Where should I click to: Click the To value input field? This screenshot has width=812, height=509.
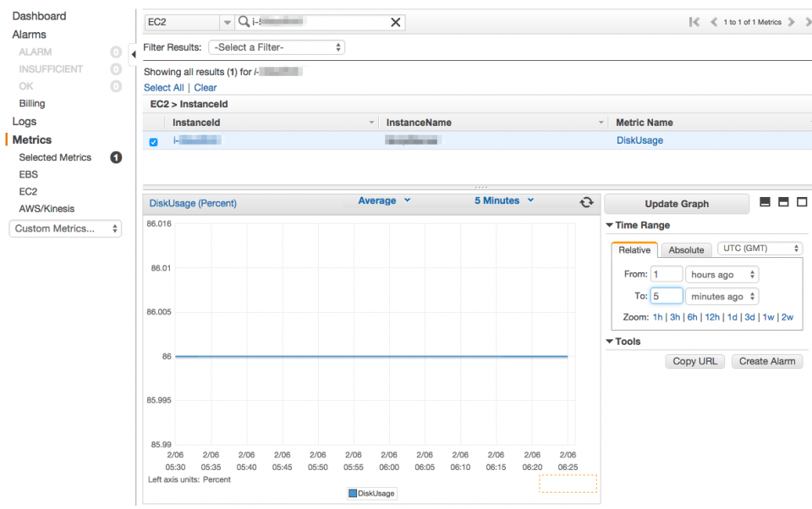pyautogui.click(x=667, y=296)
